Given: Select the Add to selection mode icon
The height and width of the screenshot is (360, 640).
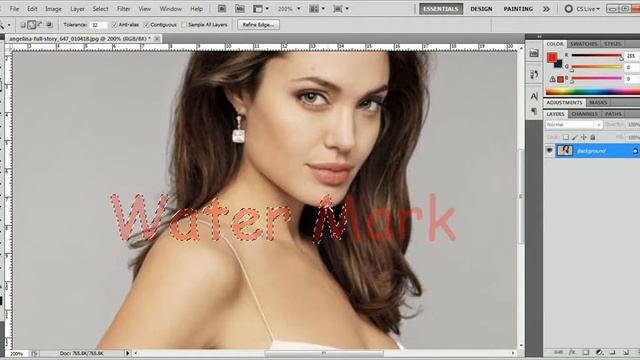Looking at the screenshot, I should [31, 25].
